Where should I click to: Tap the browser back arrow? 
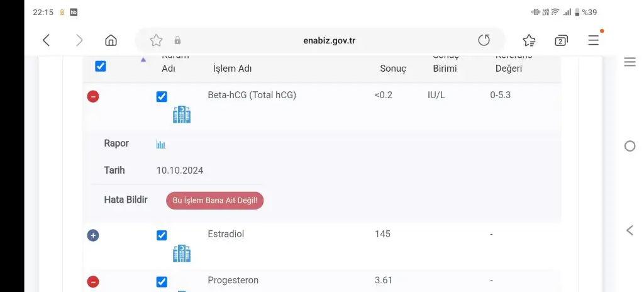pyautogui.click(x=47, y=40)
